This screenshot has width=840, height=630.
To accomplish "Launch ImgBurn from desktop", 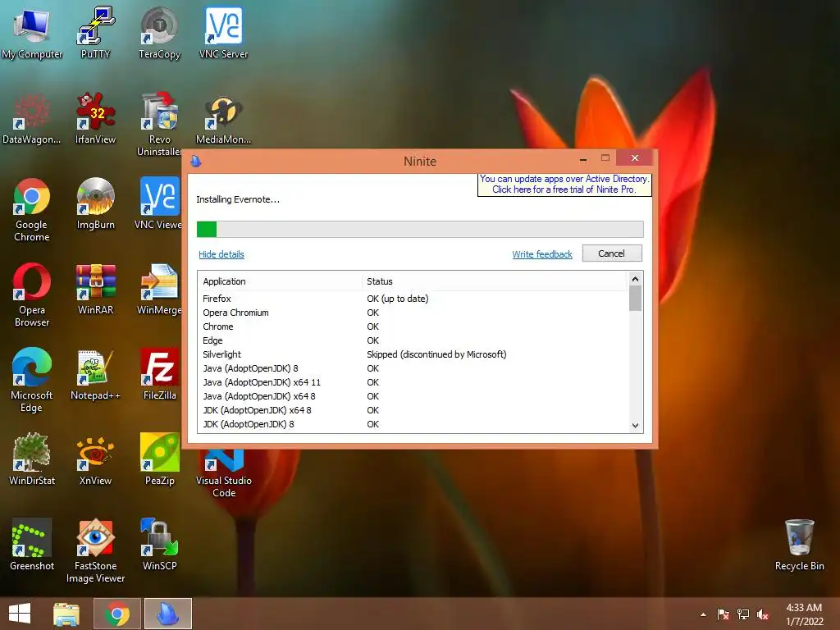I will [x=95, y=204].
